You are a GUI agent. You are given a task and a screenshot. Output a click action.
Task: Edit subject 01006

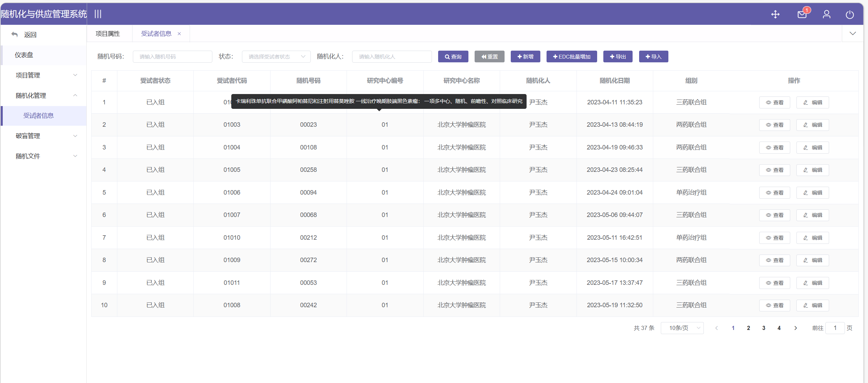pos(813,193)
